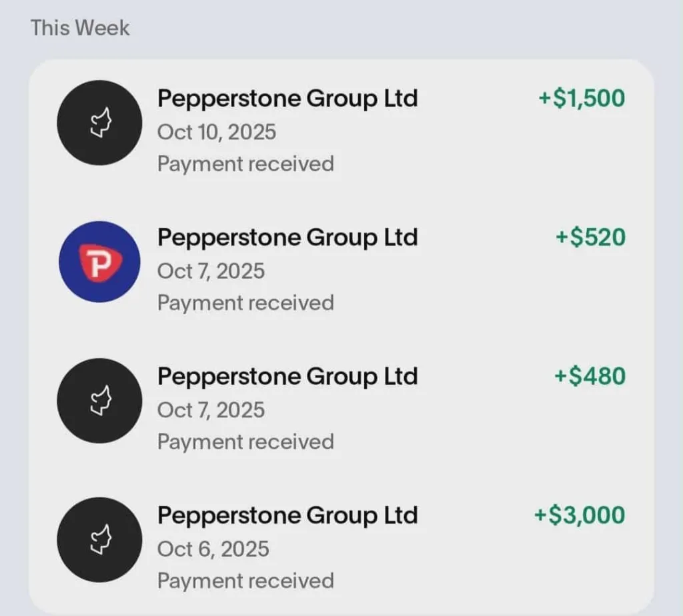Click Payment received under the $520 transaction
The width and height of the screenshot is (683, 616).
[245, 303]
